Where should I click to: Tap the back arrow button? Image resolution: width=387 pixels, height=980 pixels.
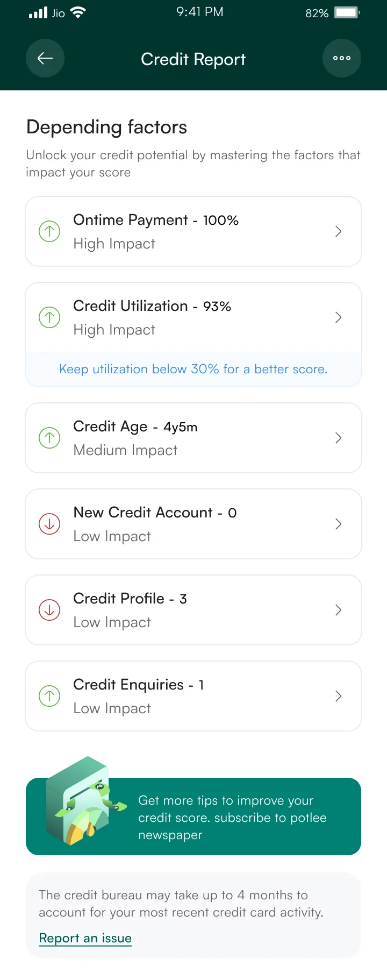(45, 58)
